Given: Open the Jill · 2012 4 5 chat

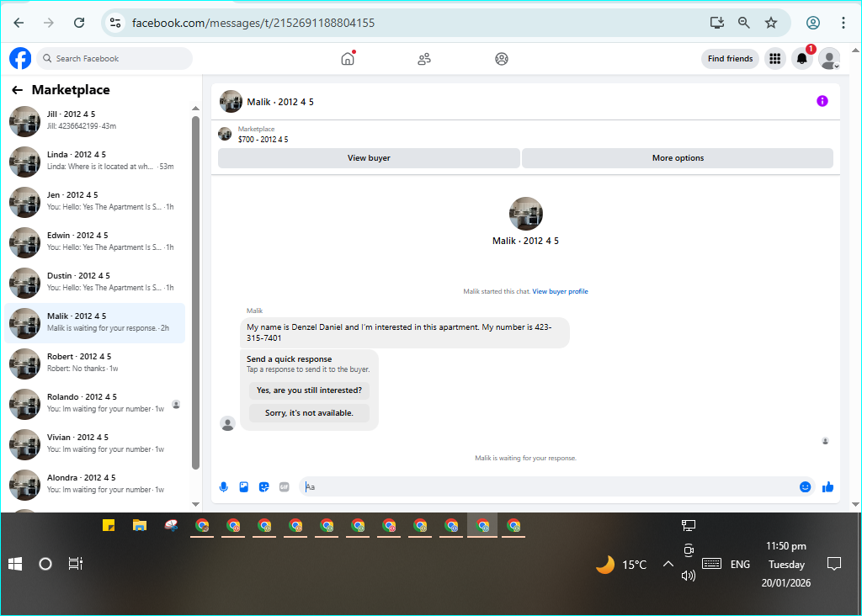Looking at the screenshot, I should tap(94, 120).
